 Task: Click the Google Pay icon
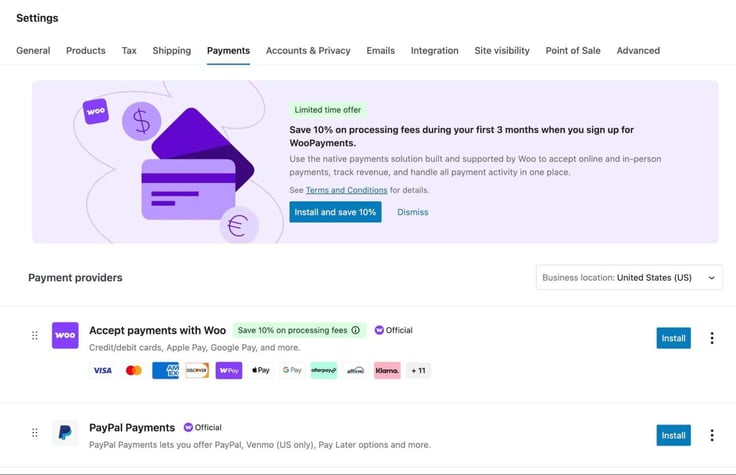292,370
